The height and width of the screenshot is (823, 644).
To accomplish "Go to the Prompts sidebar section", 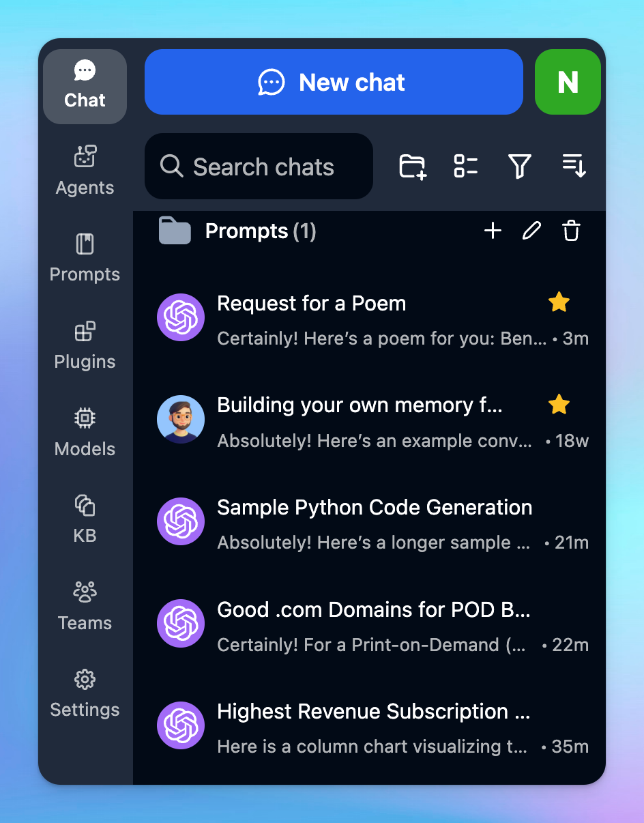I will pyautogui.click(x=85, y=257).
